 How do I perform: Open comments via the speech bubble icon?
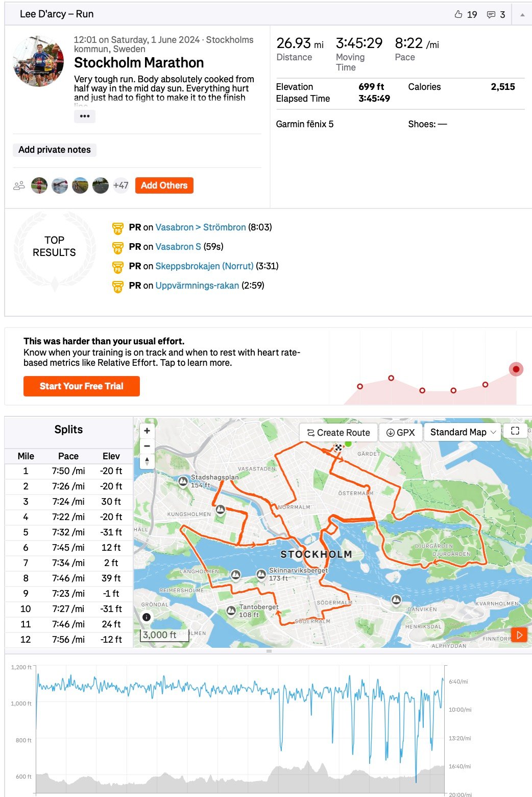pos(491,15)
